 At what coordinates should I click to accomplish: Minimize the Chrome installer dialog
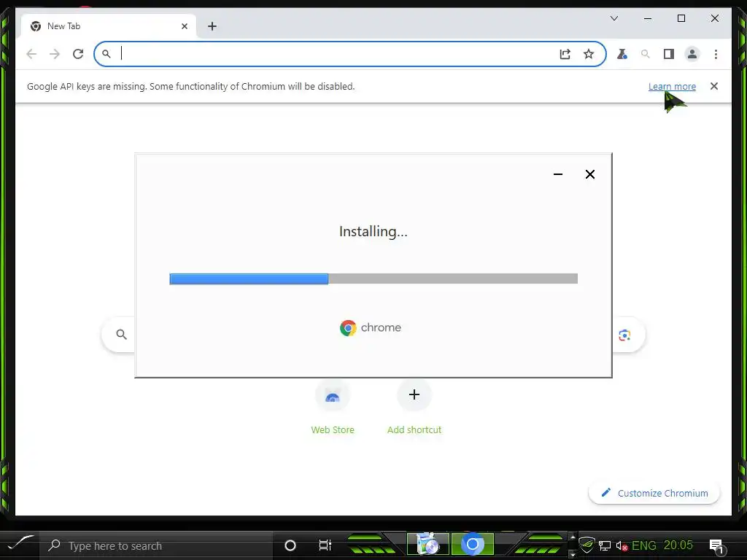pos(558,174)
